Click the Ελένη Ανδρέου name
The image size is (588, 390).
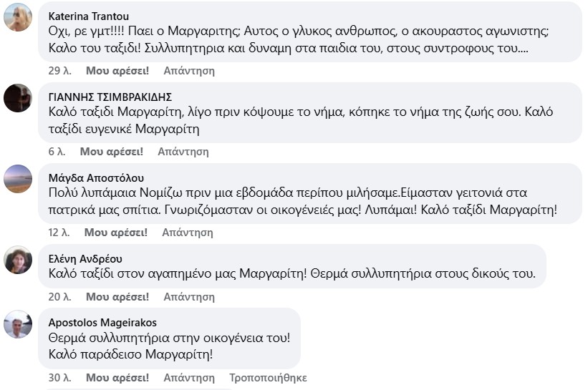click(x=85, y=259)
